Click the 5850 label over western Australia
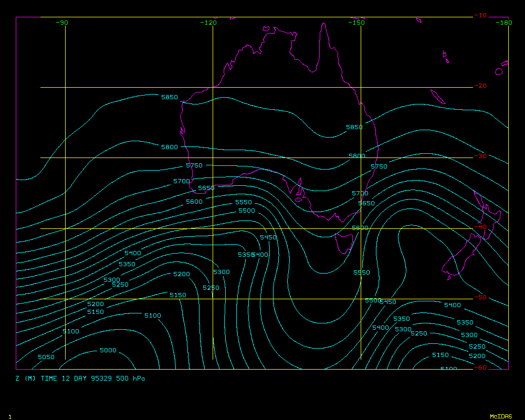Screen dimensions: 525x420 click(x=170, y=98)
